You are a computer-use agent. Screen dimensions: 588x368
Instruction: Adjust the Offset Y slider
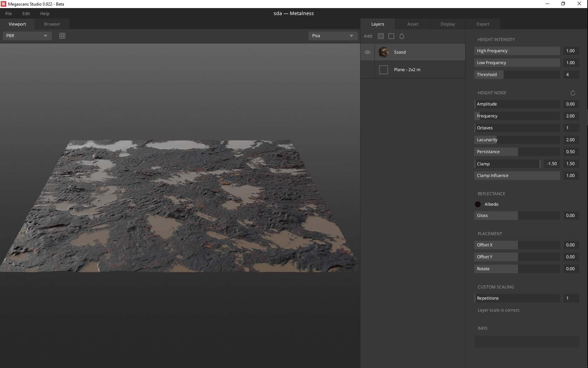tap(517, 257)
